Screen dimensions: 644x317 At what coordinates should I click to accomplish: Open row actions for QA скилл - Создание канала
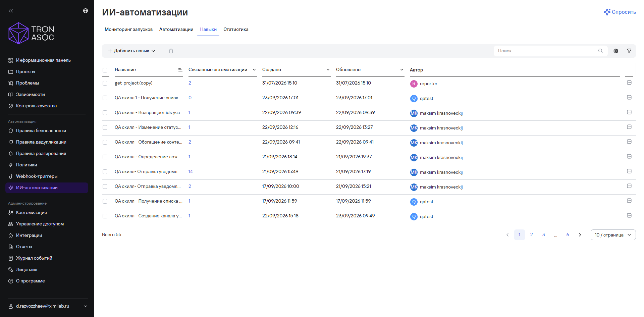point(629,215)
